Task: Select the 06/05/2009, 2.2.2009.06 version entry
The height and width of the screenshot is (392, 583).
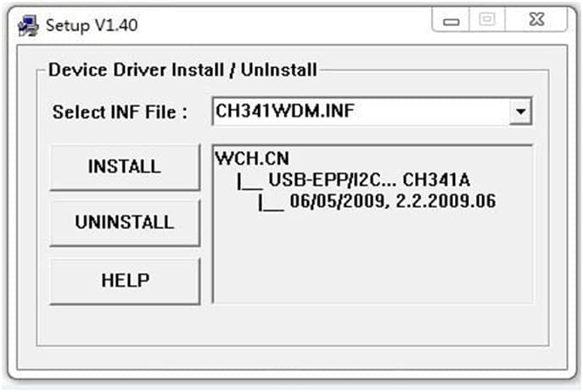Action: pos(392,201)
